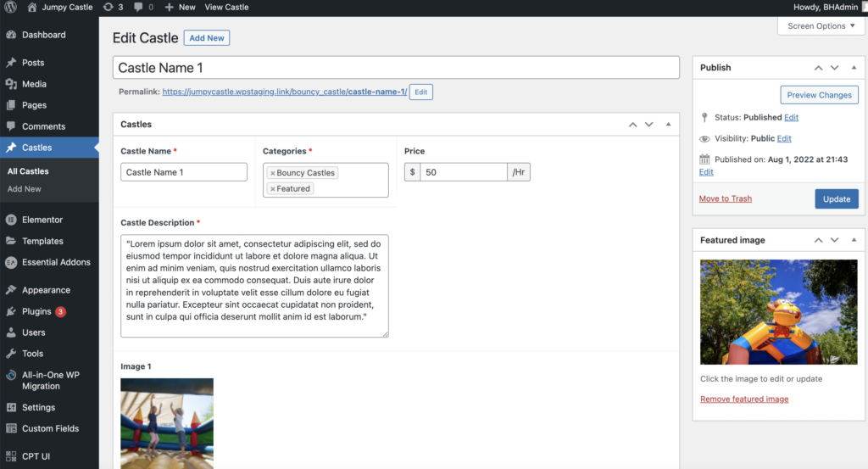Image resolution: width=868 pixels, height=469 pixels.
Task: Click the All-in-One WP Migration icon
Action: point(11,375)
